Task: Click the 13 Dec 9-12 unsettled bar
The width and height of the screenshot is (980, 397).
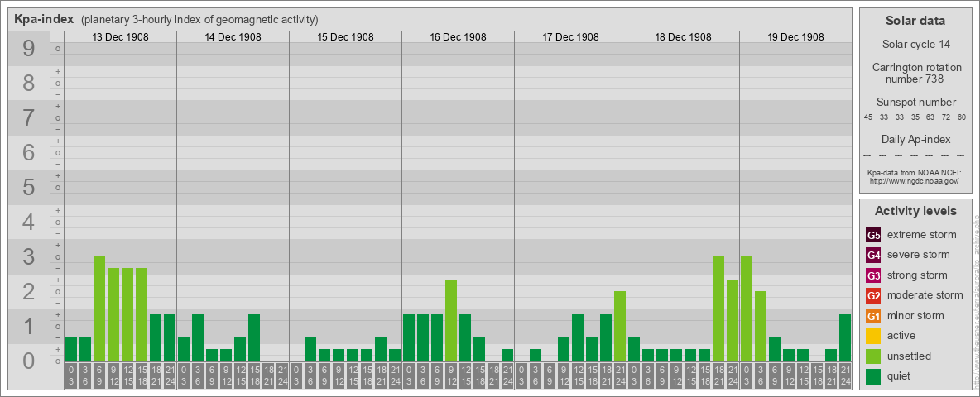Action: tap(113, 314)
